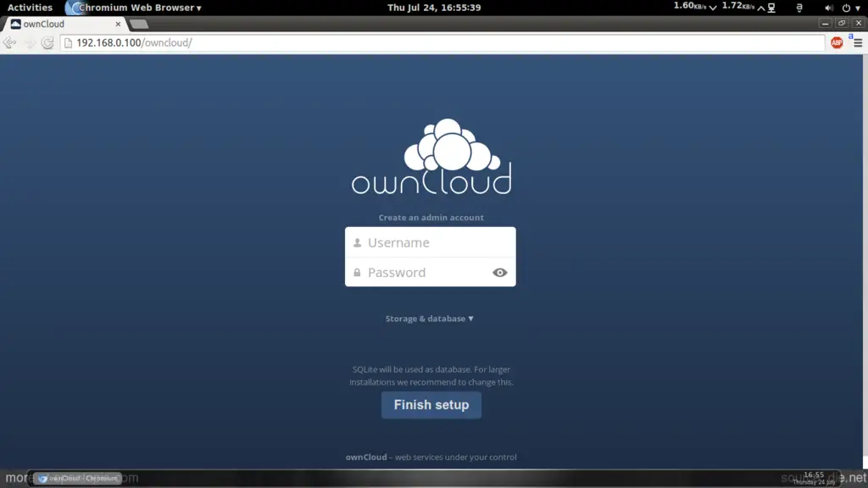Restore the Chromium window size
Image resolution: width=868 pixels, height=488 pixels.
tap(842, 23)
